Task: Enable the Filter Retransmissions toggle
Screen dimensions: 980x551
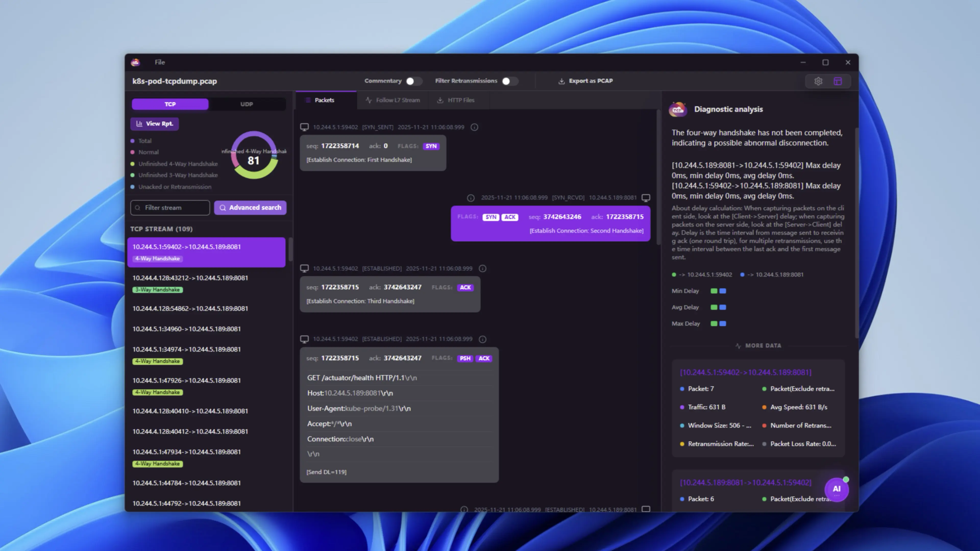Action: [510, 81]
